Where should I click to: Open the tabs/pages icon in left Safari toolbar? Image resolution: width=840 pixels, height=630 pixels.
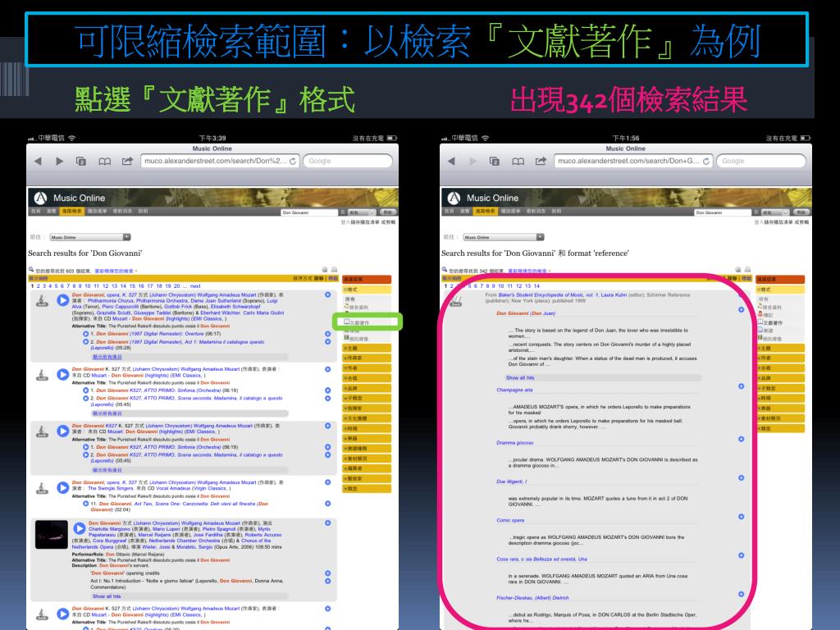pos(81,162)
